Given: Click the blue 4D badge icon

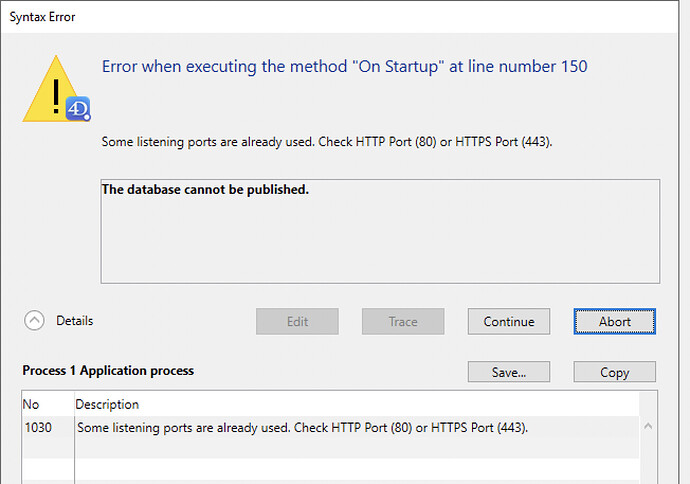Looking at the screenshot, I should pos(79,108).
